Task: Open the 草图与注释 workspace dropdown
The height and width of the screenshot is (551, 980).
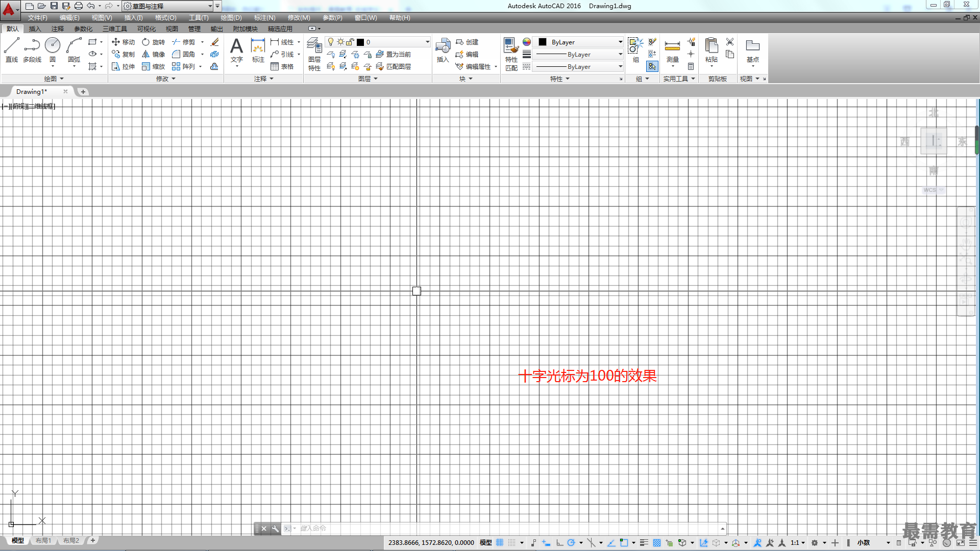Action: tap(168, 6)
